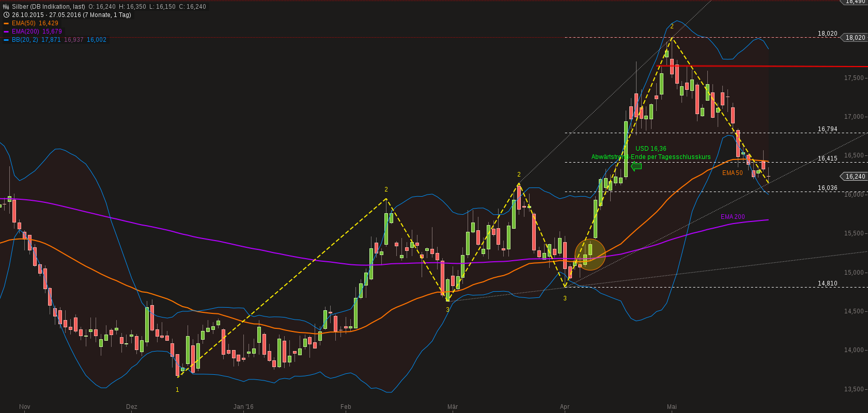The height and width of the screenshot is (413, 868).
Task: Click the purple EMA(200) legend color marker
Action: point(6,31)
